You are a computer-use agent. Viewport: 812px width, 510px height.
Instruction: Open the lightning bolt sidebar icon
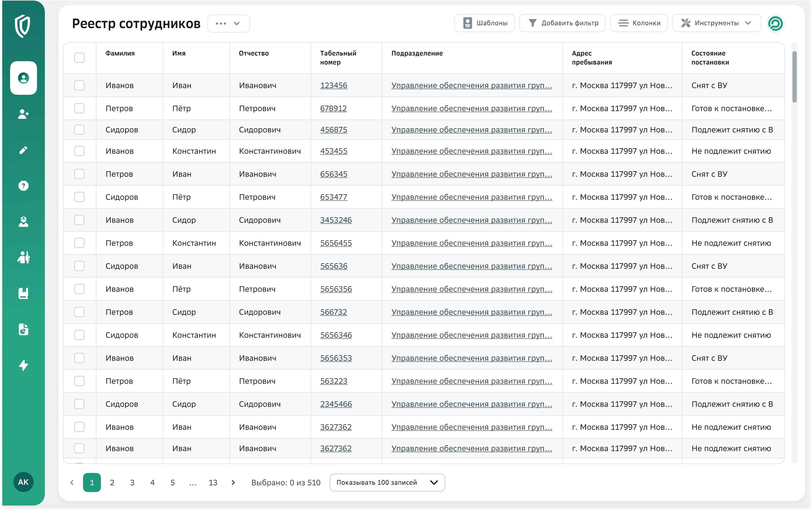23,365
